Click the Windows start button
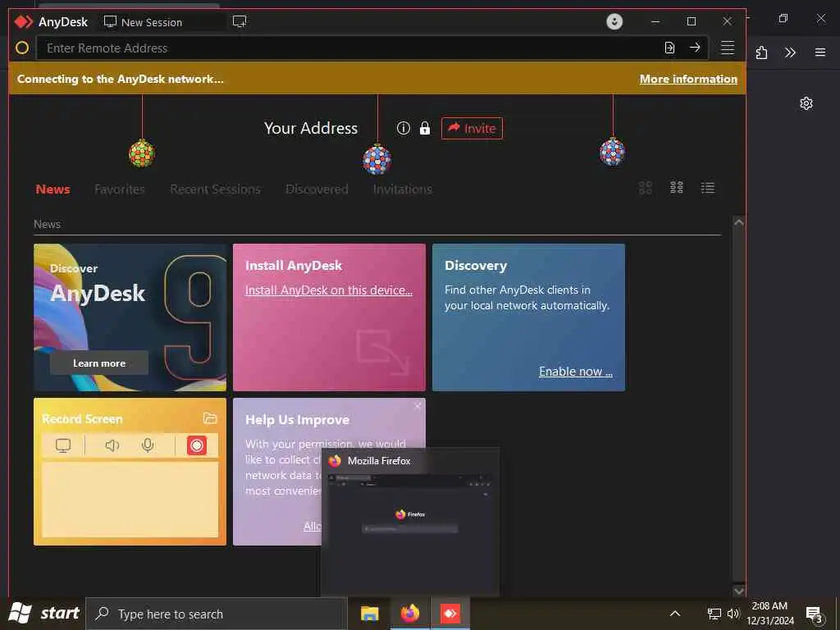This screenshot has width=840, height=630. pyautogui.click(x=44, y=613)
